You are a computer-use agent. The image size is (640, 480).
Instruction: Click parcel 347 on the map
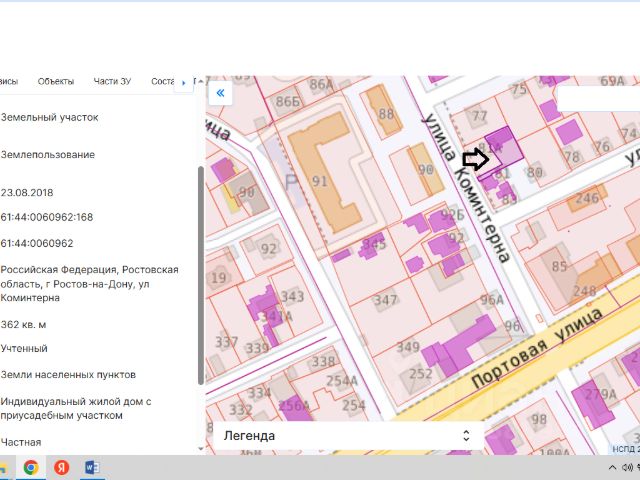[386, 300]
